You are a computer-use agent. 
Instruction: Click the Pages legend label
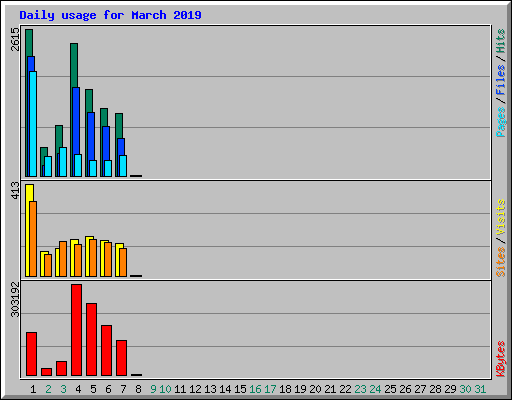coord(500,122)
